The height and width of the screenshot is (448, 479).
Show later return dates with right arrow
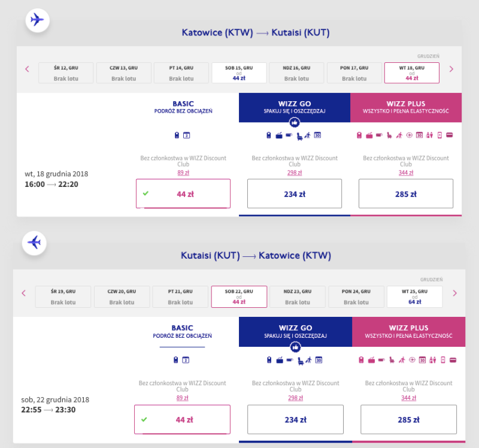tap(454, 293)
